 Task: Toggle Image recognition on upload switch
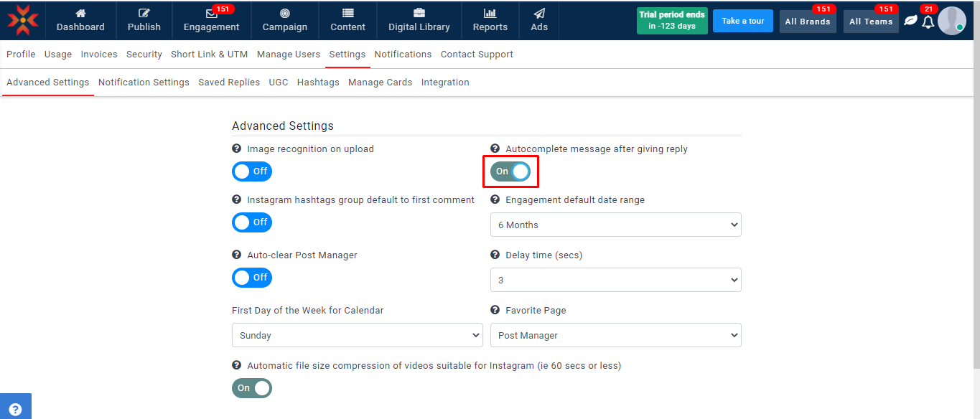point(252,171)
